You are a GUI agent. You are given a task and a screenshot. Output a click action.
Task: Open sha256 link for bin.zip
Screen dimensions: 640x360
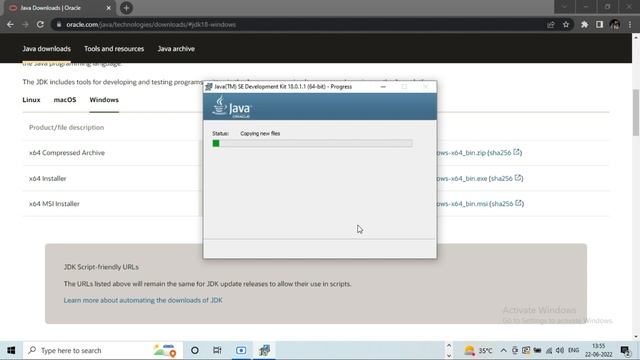pyautogui.click(x=504, y=153)
